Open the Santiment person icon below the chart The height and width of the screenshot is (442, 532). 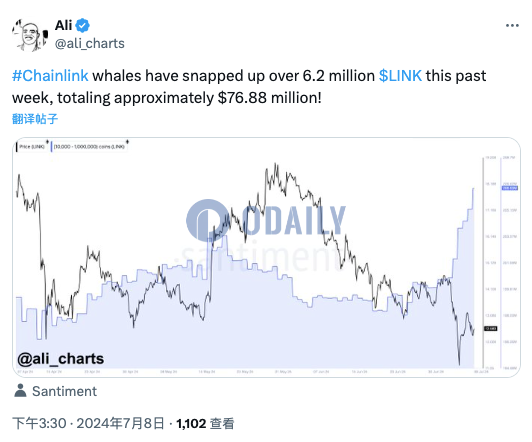pyautogui.click(x=20, y=391)
